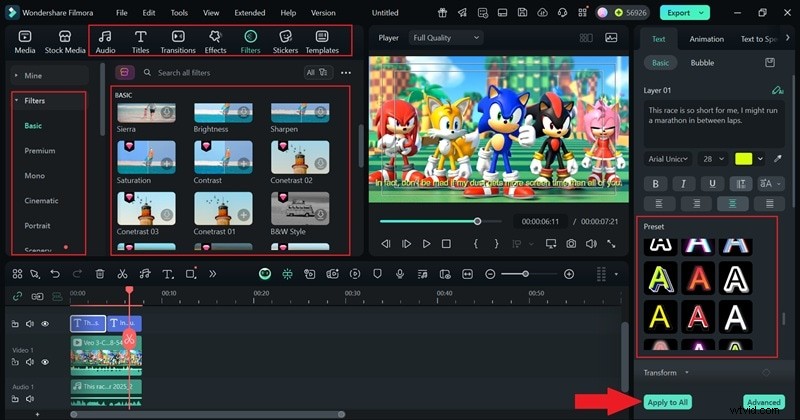
Task: Open the font size 28 dropdown
Action: point(713,159)
